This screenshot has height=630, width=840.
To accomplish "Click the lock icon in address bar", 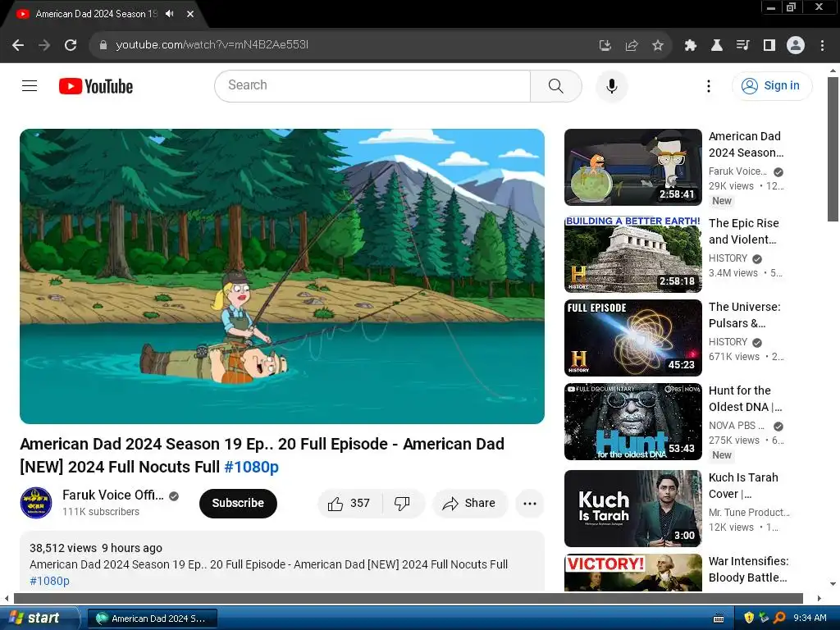I will (103, 45).
